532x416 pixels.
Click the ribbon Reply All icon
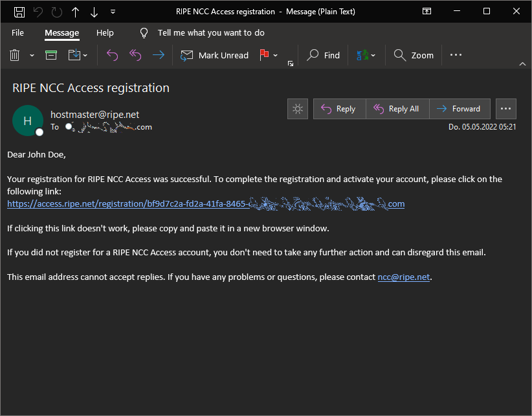tap(135, 54)
